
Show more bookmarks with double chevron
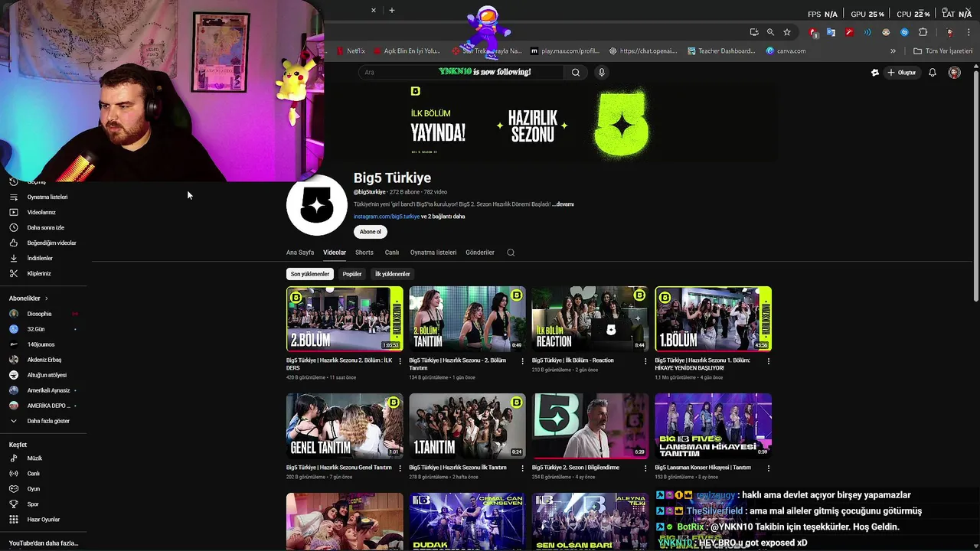pos(893,51)
